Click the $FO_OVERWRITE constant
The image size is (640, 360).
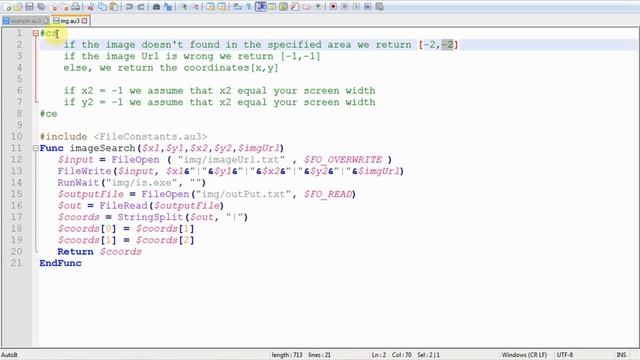click(x=343, y=160)
